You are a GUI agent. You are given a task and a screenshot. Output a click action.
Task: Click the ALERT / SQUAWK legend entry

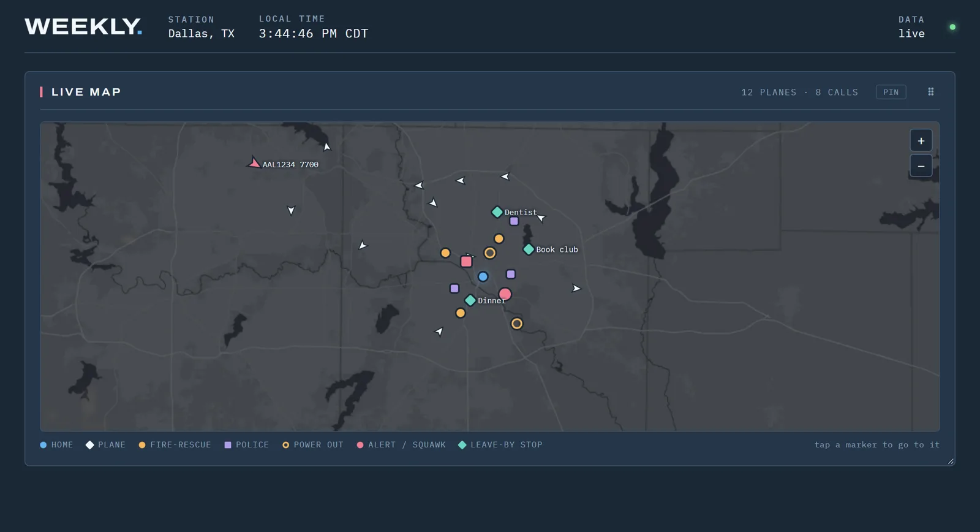401,445
